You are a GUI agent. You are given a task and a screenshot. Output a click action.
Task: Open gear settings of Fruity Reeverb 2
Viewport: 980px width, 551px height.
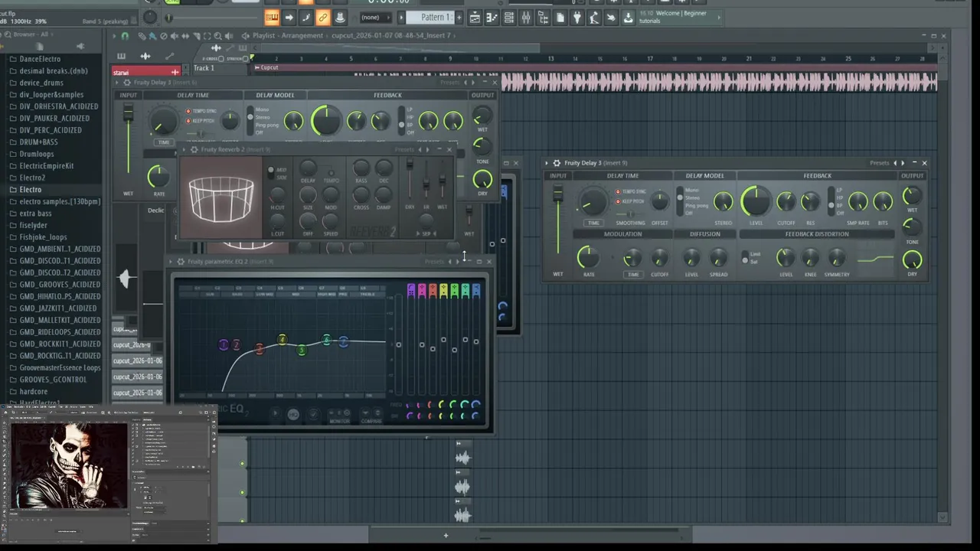pos(194,150)
